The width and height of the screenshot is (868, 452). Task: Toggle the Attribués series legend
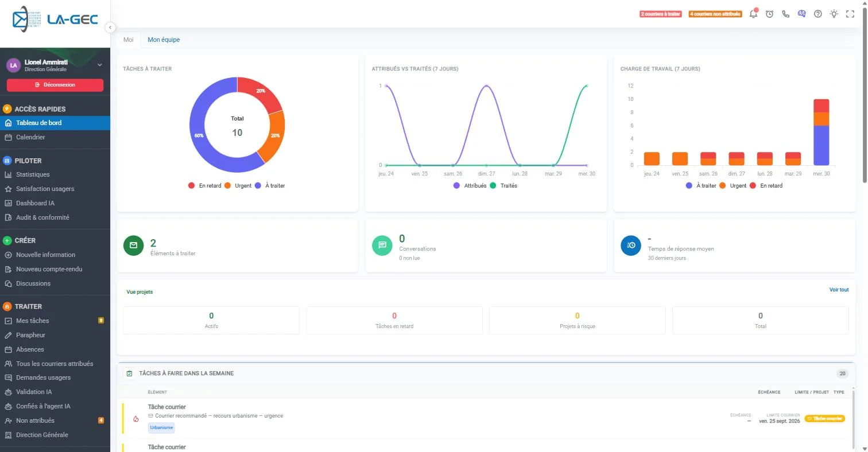tap(470, 186)
